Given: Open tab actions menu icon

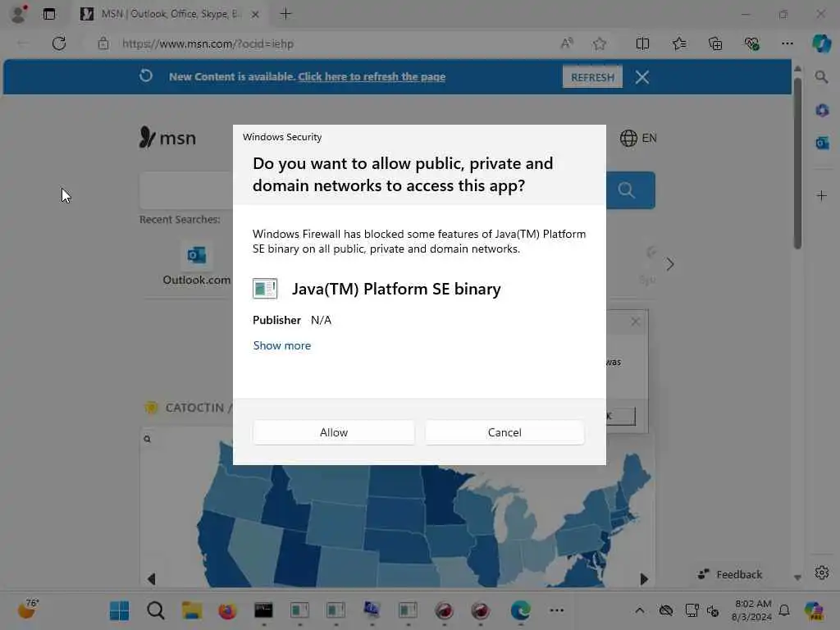Looking at the screenshot, I should coord(48,14).
